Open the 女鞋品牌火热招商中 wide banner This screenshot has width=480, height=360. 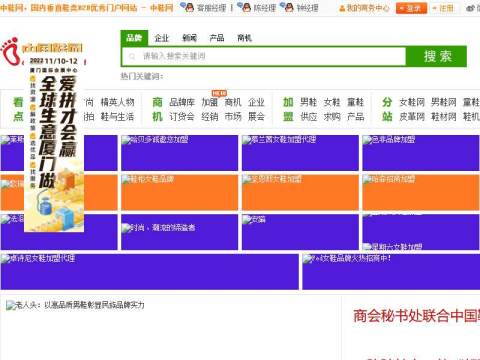391,272
